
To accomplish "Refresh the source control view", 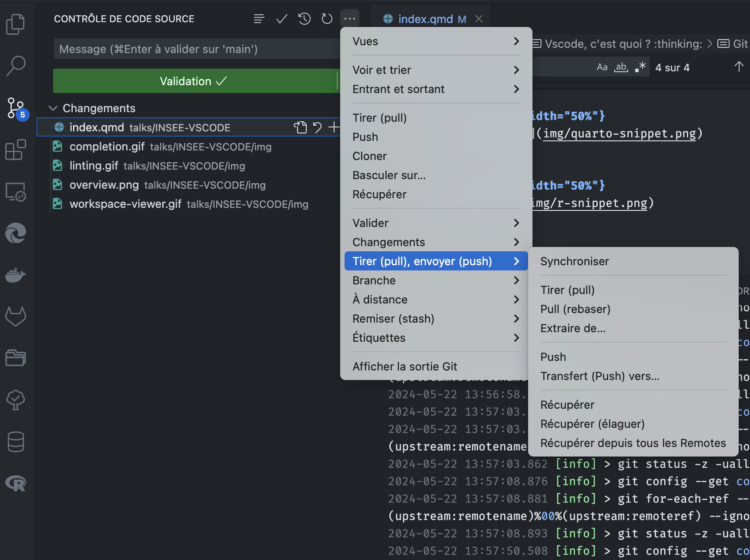I will click(x=327, y=19).
